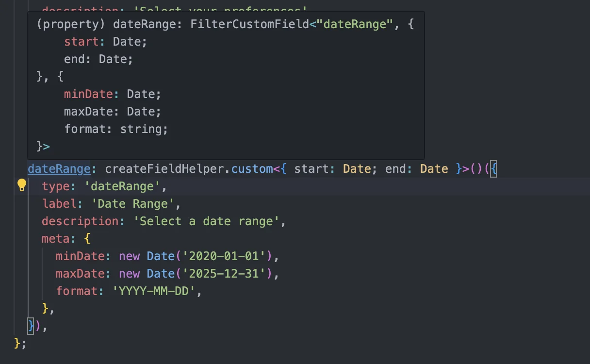Click the closing '};' on the last line
The height and width of the screenshot is (364, 590).
20,344
